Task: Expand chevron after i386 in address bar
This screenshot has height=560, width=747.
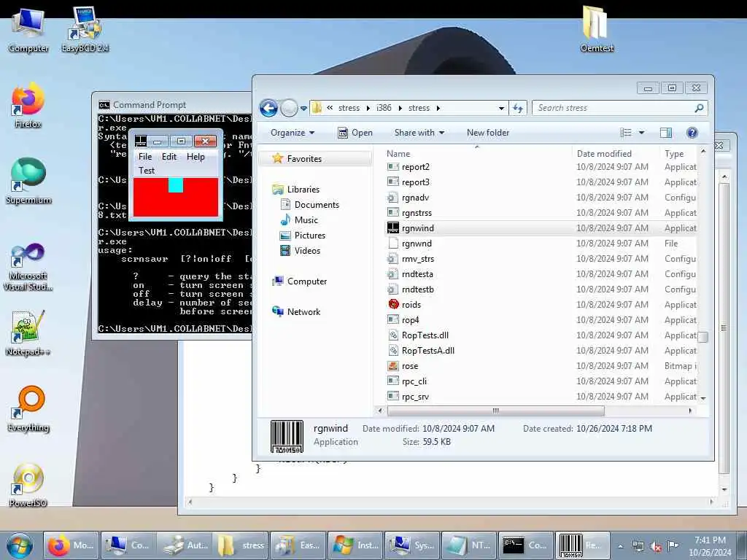Action: click(x=400, y=108)
